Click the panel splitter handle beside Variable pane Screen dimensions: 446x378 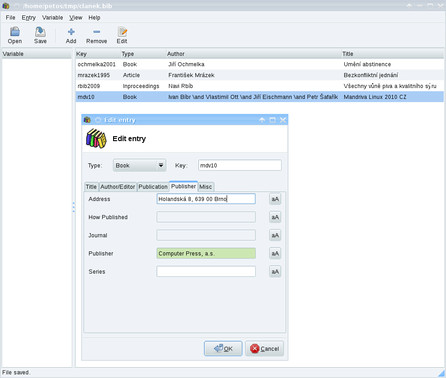tap(74, 207)
